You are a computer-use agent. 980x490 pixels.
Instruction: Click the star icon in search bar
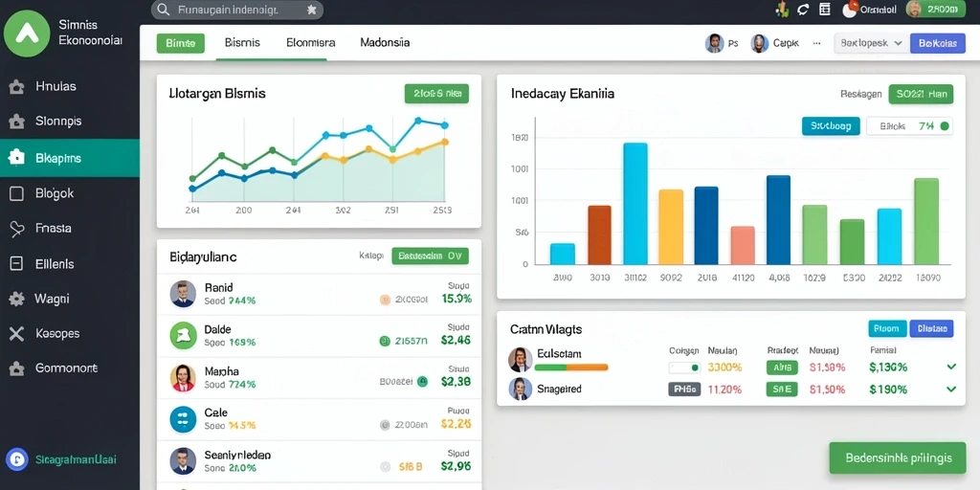click(x=312, y=10)
